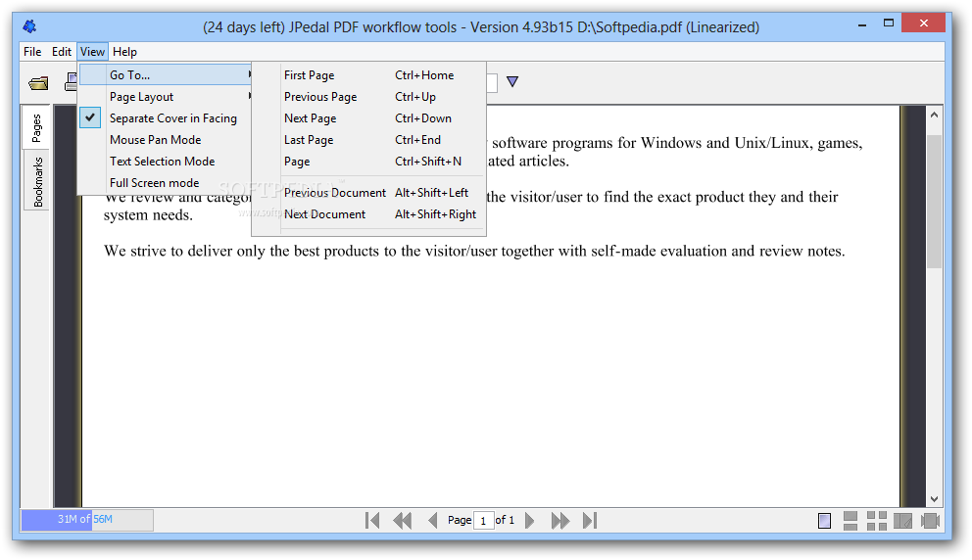972x560 pixels.
Task: Expand the Page Layout submenu
Action: pos(166,97)
